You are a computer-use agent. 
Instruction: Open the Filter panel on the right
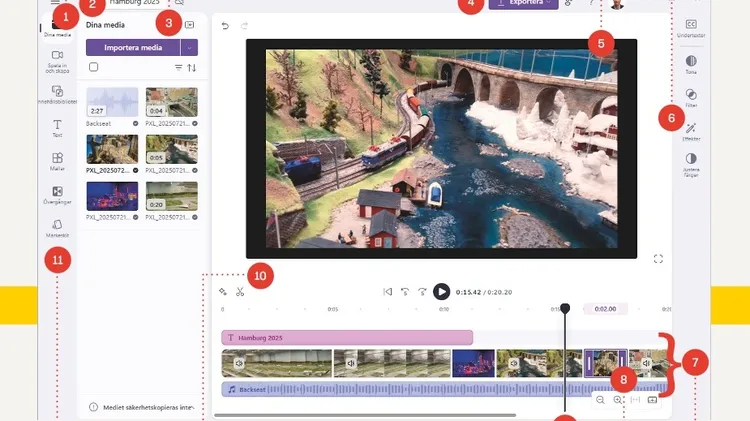[x=691, y=97]
